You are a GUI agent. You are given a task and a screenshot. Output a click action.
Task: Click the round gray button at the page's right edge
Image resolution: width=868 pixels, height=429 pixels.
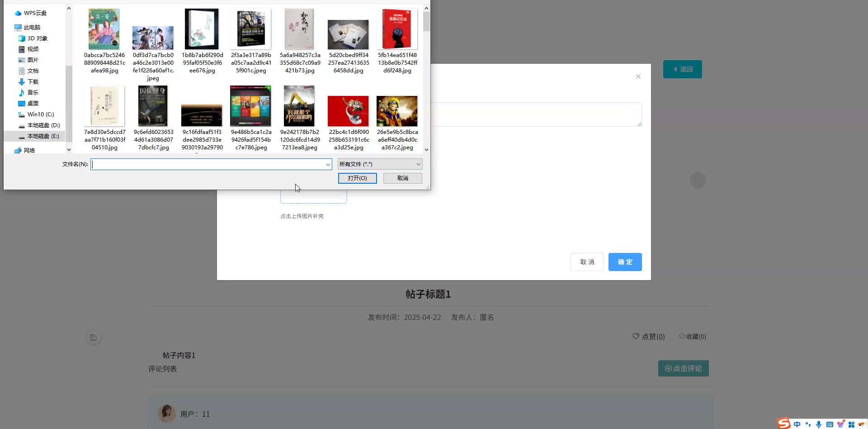tap(698, 181)
